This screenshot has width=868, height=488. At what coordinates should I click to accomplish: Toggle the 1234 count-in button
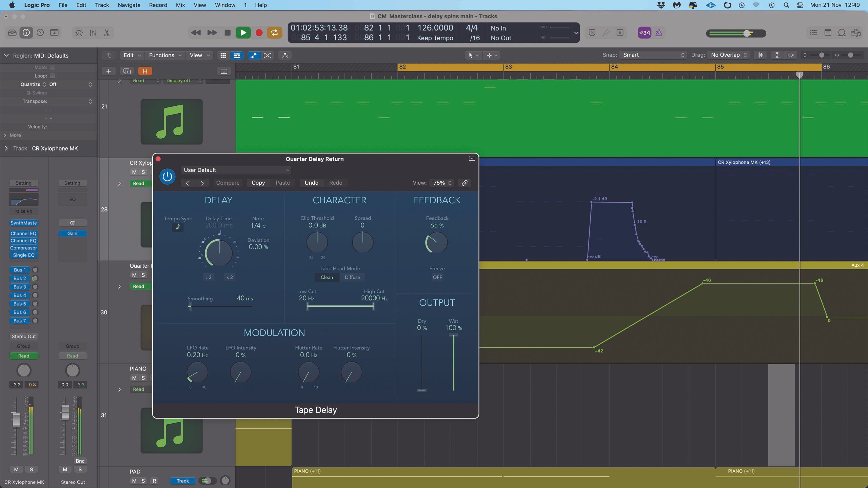(x=644, y=33)
